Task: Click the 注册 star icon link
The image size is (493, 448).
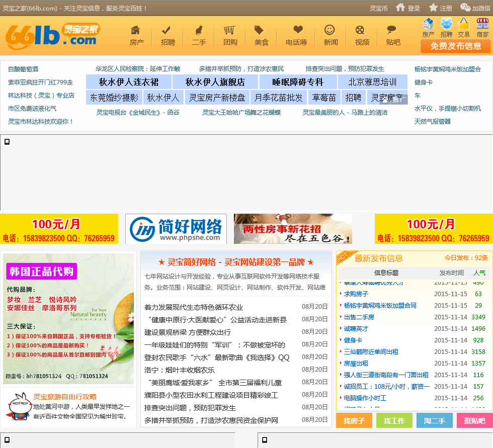Action: tap(440, 8)
